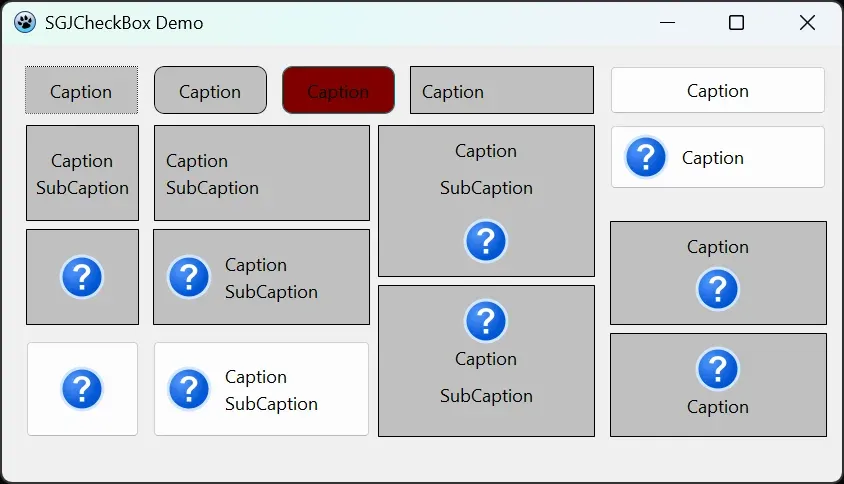Toggle the dotted-border Caption checkbox button
This screenshot has width=844, height=484.
pyautogui.click(x=81, y=91)
